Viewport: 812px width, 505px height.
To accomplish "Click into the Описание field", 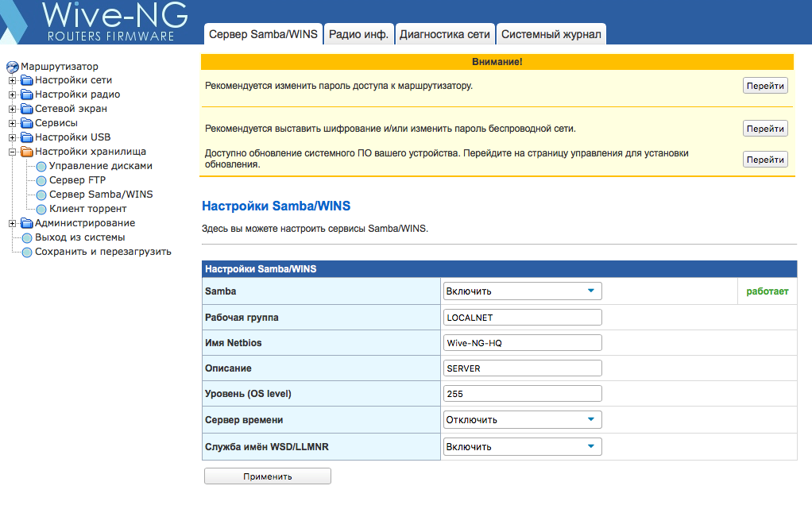I will (x=523, y=368).
